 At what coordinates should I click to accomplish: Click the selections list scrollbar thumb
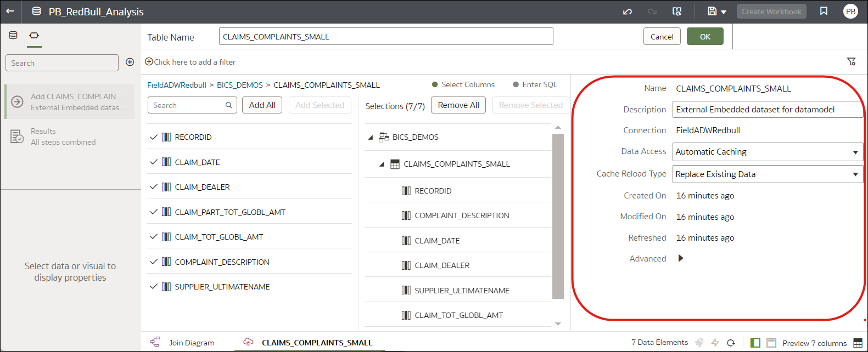coord(558,216)
